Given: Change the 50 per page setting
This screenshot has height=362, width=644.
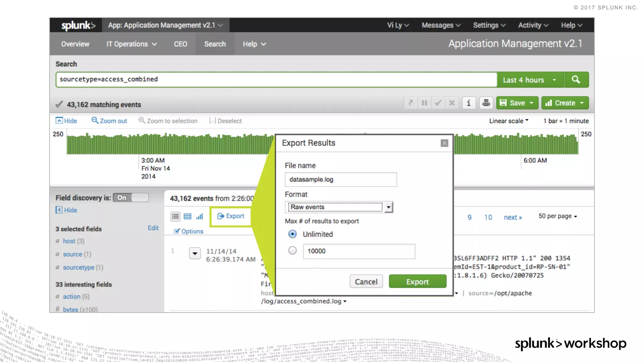Looking at the screenshot, I should pos(558,216).
